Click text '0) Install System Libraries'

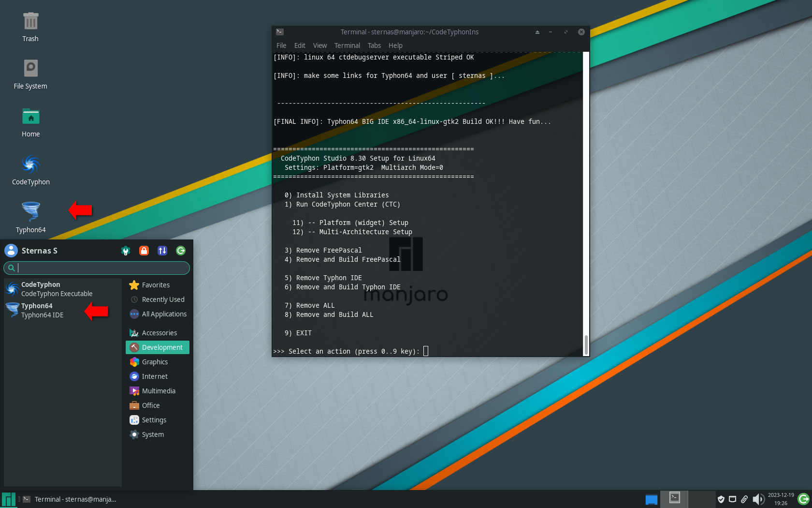pos(336,195)
